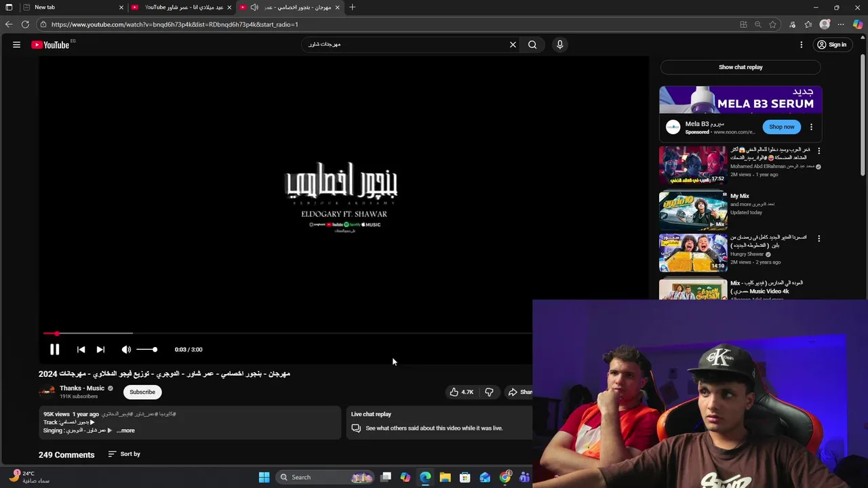Screen dimensions: 868x488
Task: View site information lock icon
Action: [43, 24]
